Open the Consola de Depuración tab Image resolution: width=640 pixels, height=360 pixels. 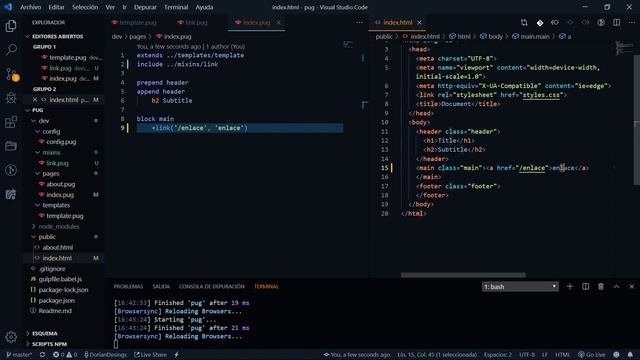pyautogui.click(x=212, y=287)
